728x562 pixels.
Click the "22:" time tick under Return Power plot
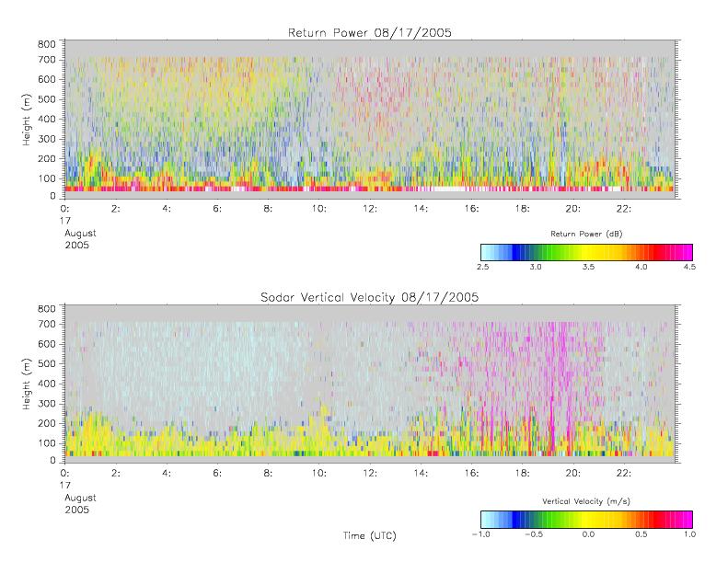pyautogui.click(x=623, y=209)
